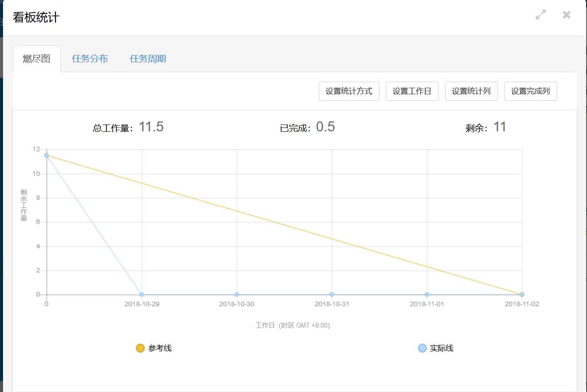This screenshot has width=587, height=392.
Task: Click the starting data point at 11.5
Action: click(x=46, y=156)
